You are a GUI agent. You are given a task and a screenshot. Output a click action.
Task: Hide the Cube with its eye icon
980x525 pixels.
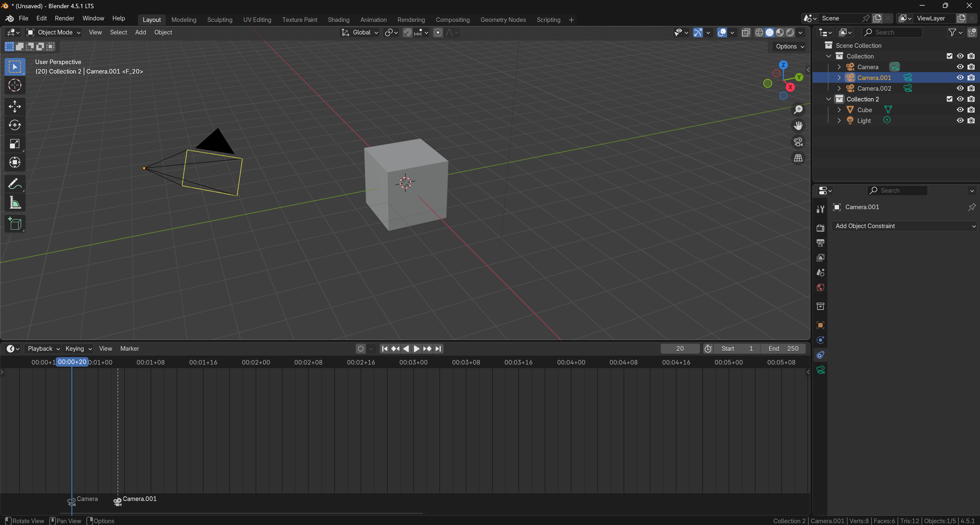pos(960,110)
